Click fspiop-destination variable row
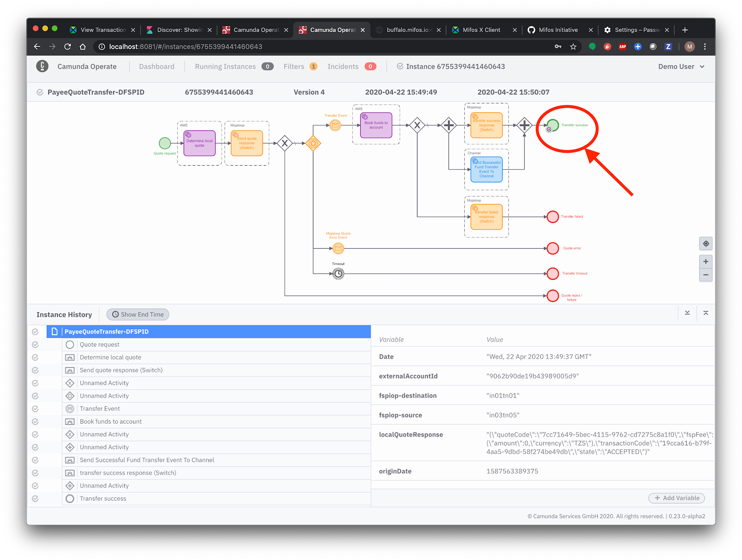Viewport: 742px width, 560px height. click(x=543, y=396)
